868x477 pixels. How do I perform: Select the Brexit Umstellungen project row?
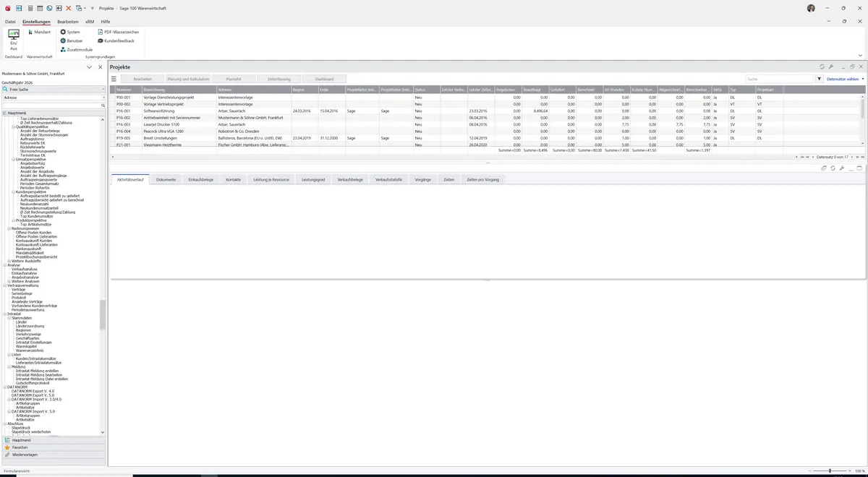coord(486,138)
